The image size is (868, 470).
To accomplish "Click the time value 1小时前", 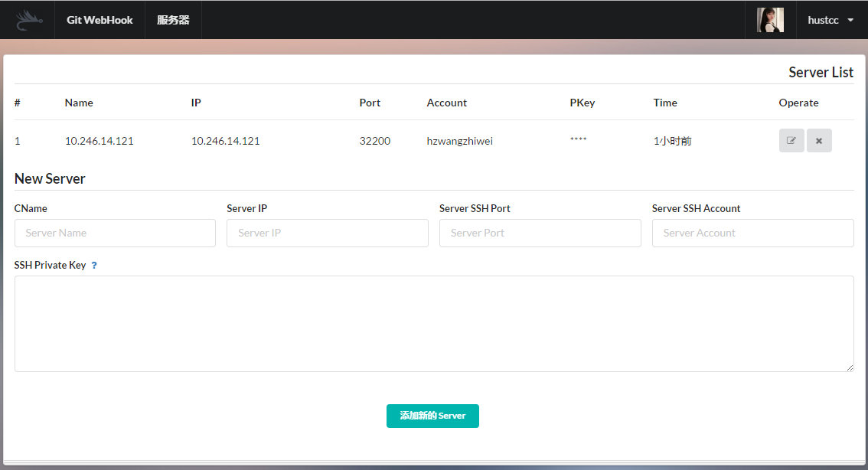I will coord(673,141).
